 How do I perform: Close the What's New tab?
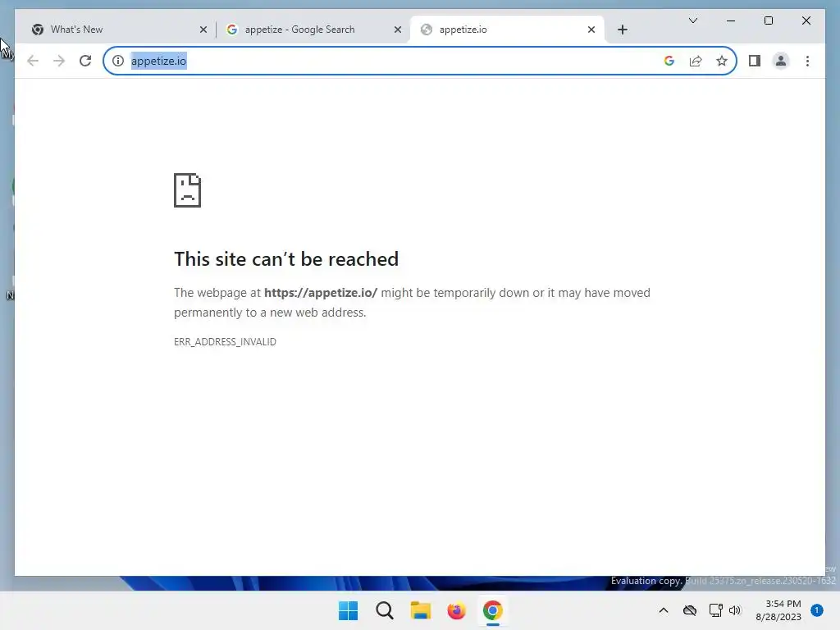pos(203,30)
